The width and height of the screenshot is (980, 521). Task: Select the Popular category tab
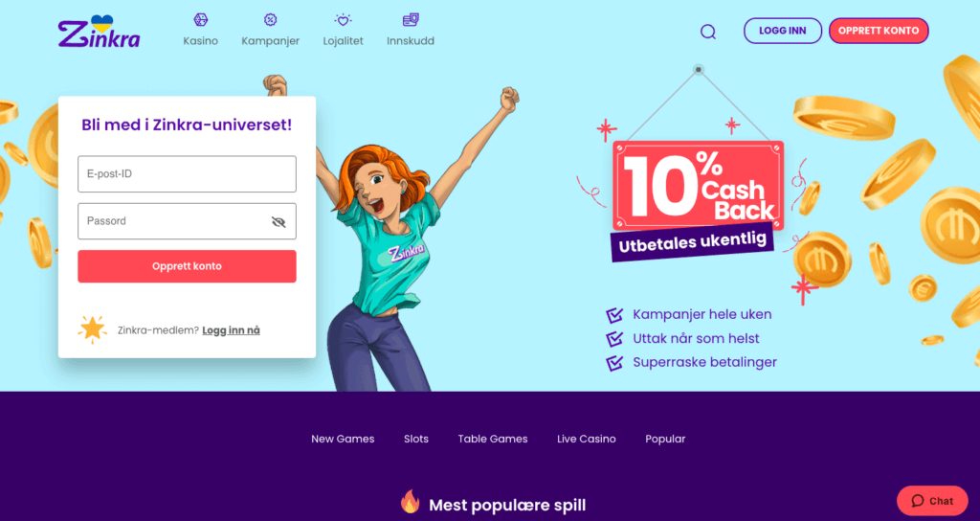coord(665,439)
